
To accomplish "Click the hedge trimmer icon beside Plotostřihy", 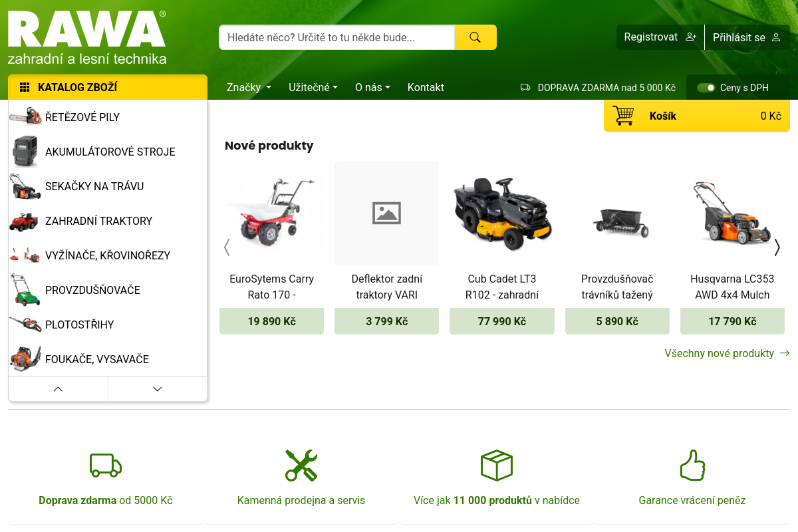I will tap(25, 325).
